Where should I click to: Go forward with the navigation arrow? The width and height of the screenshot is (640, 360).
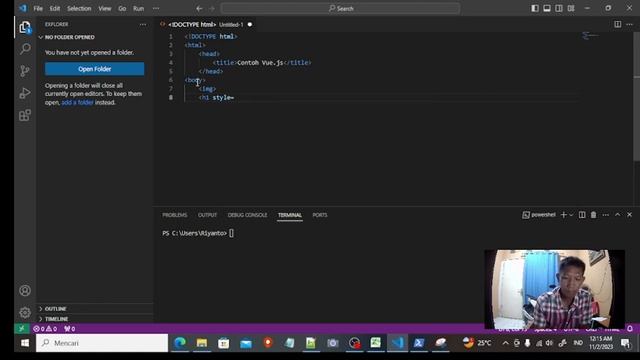pyautogui.click(x=211, y=8)
